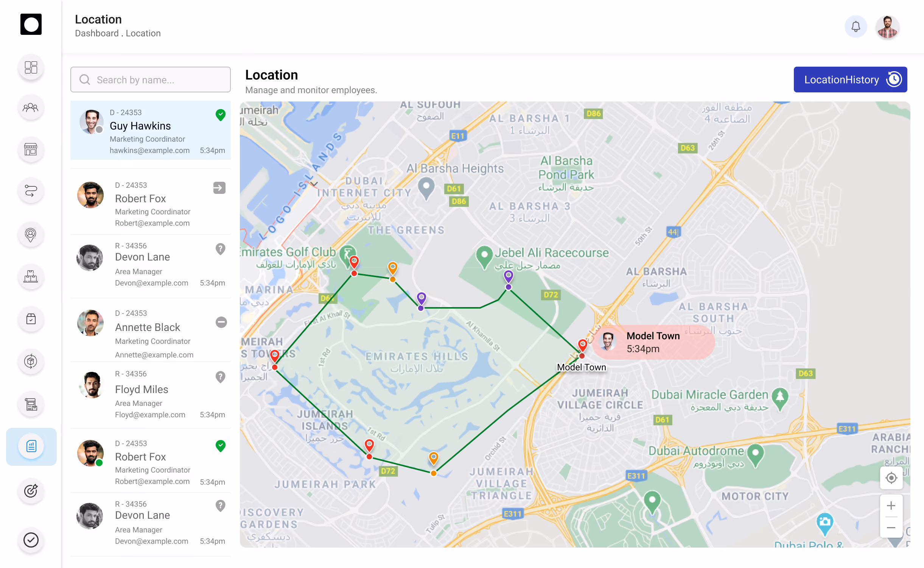Click purple marker above Emirates Hills
Viewport: 924px width, 568px height.
(x=421, y=299)
